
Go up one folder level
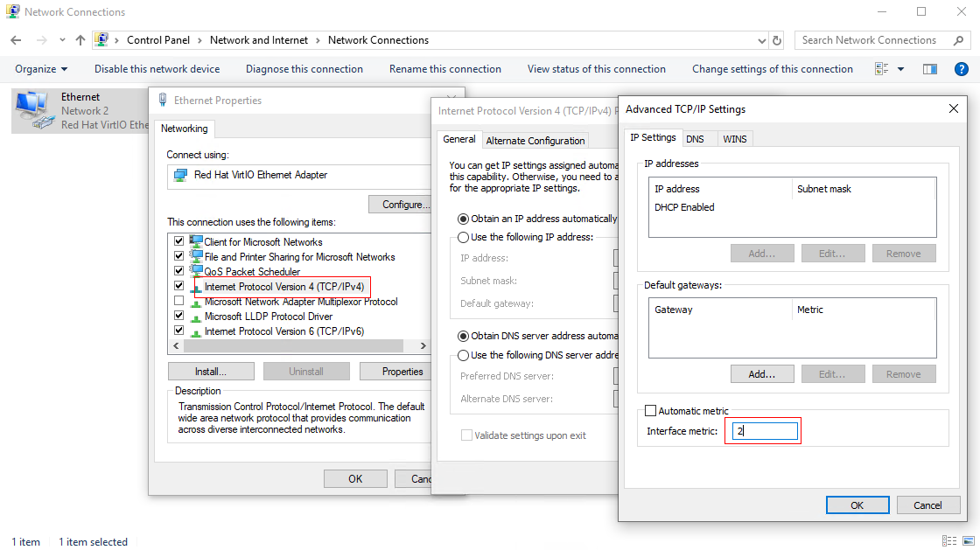[x=80, y=40]
